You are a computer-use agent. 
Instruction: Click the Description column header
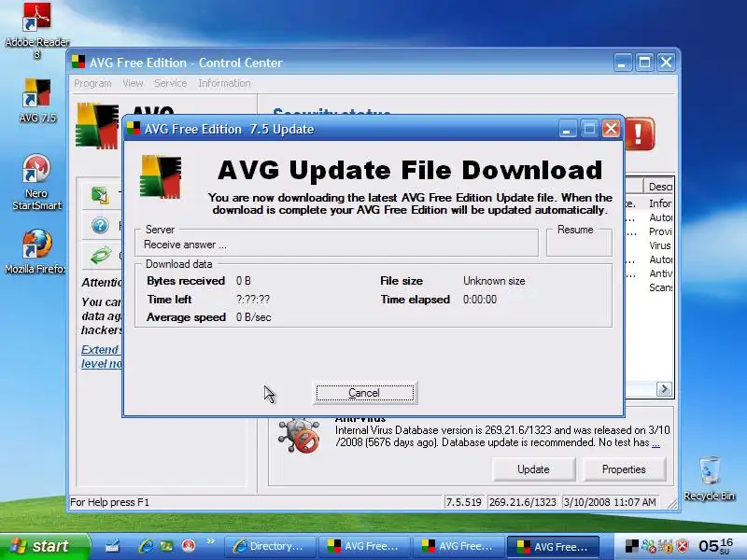[658, 186]
